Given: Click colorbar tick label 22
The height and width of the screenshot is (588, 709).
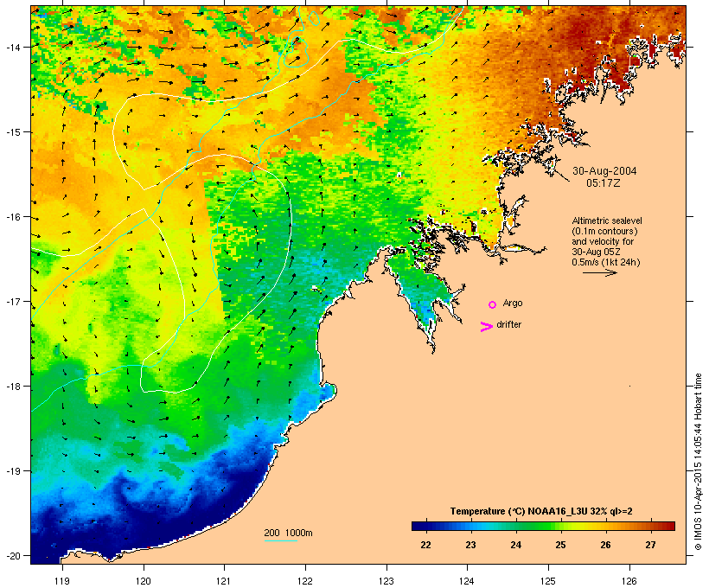Looking at the screenshot, I should tap(425, 545).
